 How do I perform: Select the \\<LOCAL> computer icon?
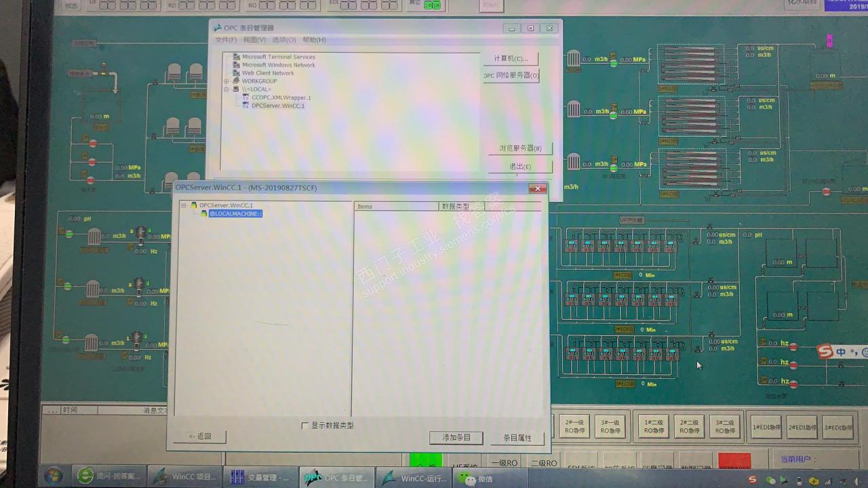[236, 89]
